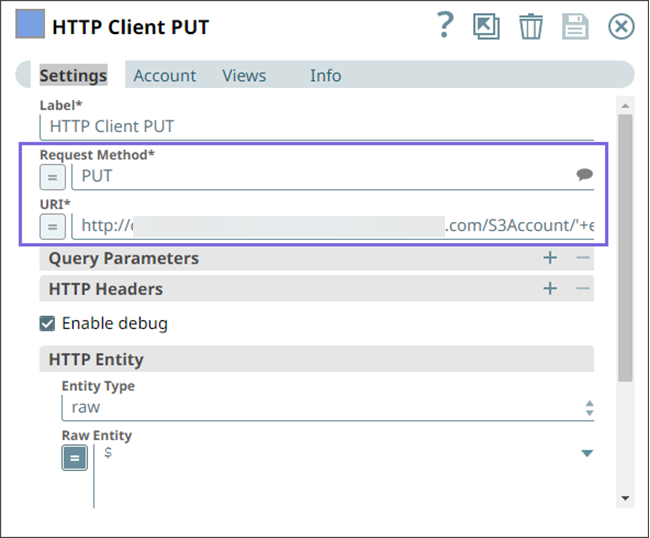Viewport: 650px width, 538px height.
Task: Add an HTTP Headers row with plus
Action: click(550, 289)
